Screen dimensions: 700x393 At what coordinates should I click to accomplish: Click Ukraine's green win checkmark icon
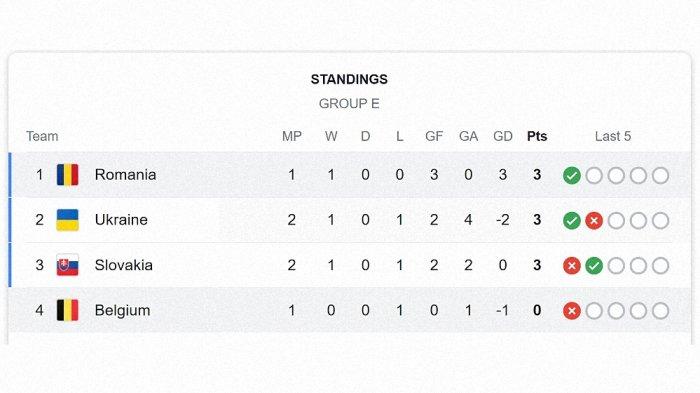point(571,220)
